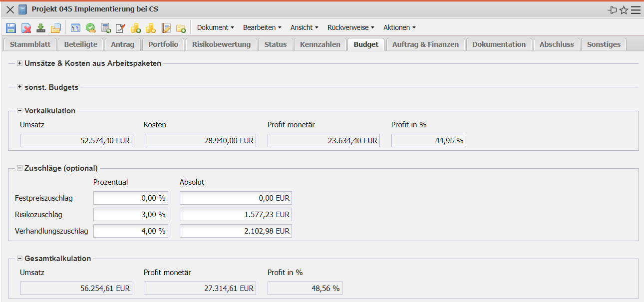Click the calculator toolbar icon

106,28
